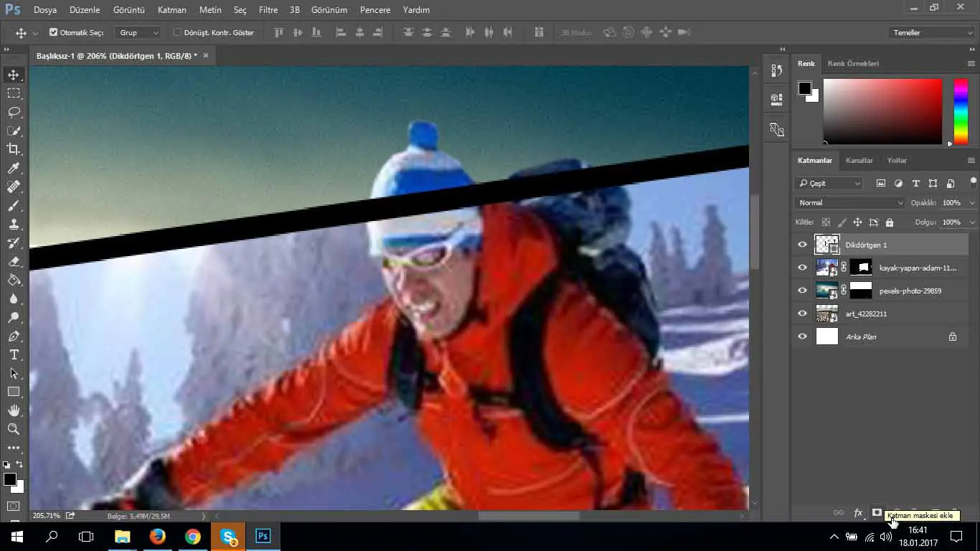Click the rainbow hue slider strip
The width and height of the screenshot is (980, 551).
tap(960, 111)
